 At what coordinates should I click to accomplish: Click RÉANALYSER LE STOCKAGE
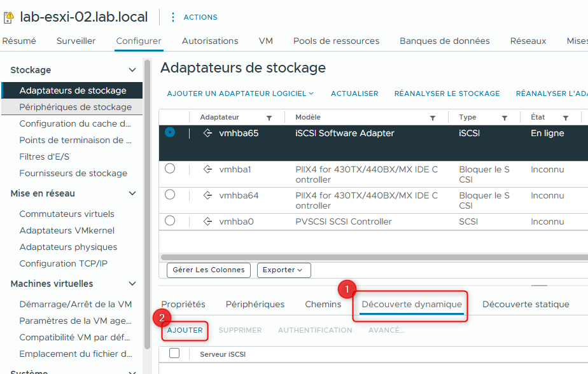(447, 93)
